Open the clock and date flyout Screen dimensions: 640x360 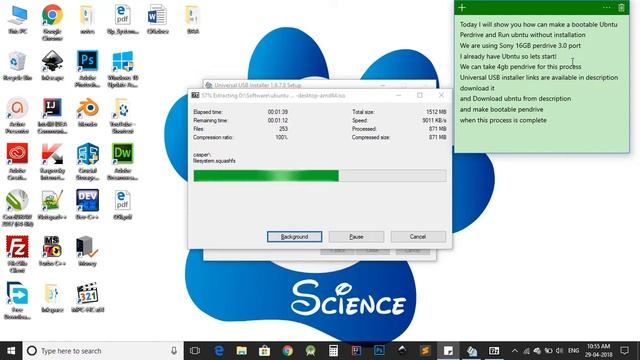(598, 351)
